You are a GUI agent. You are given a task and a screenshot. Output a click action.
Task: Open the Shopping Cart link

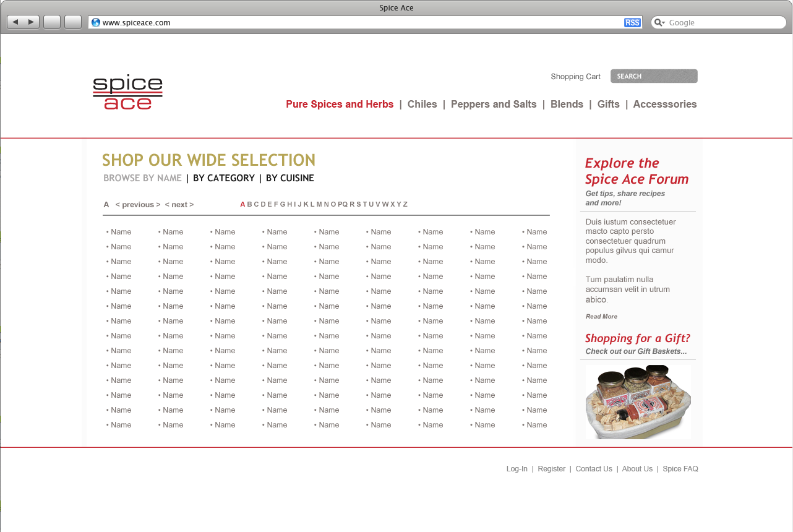pyautogui.click(x=575, y=77)
